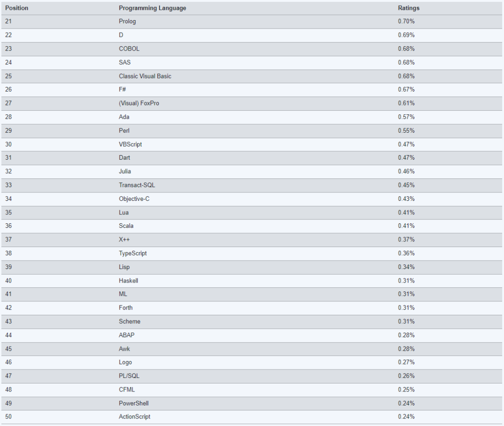Select position number 50 cell
This screenshot has height=426, width=504.
pyautogui.click(x=8, y=417)
